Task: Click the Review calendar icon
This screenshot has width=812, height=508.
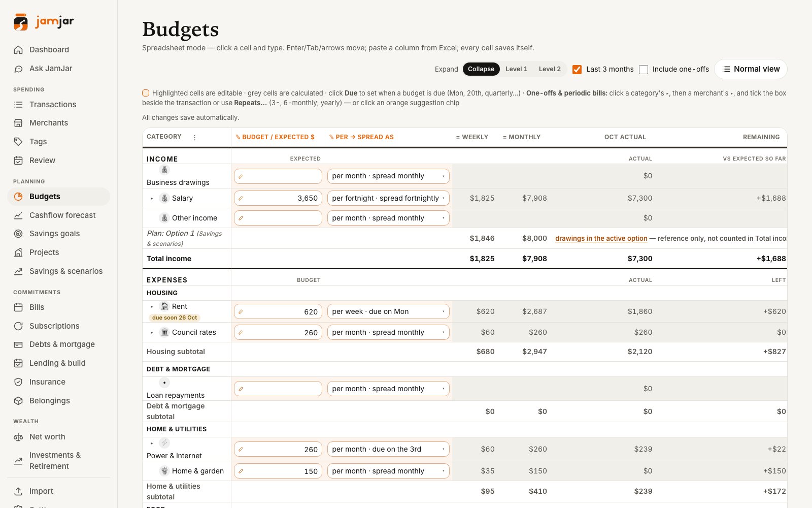Action: [18, 161]
